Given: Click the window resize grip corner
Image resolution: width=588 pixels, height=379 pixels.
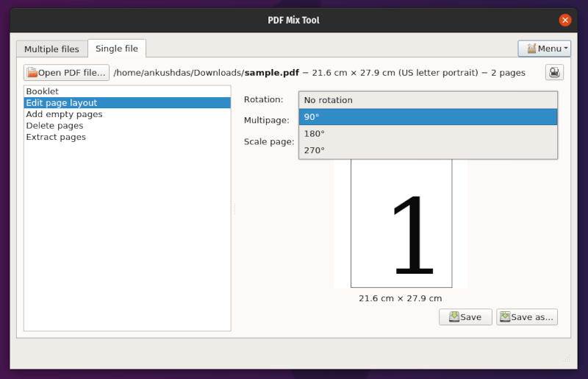Looking at the screenshot, I should tap(567, 358).
